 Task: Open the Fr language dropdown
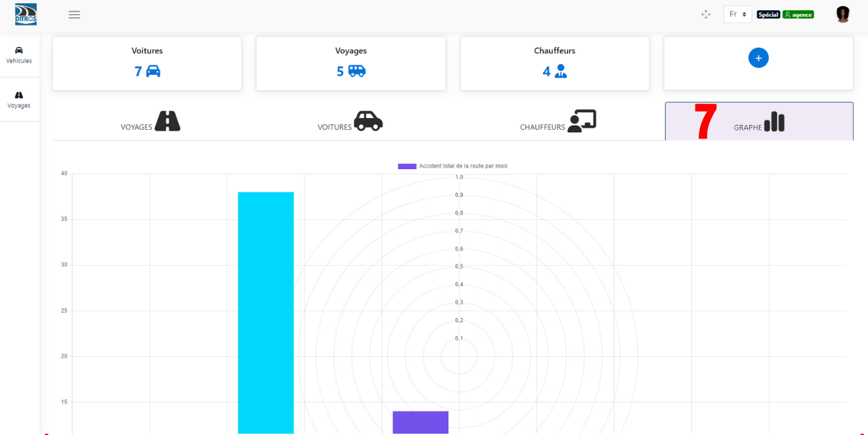[x=738, y=14]
